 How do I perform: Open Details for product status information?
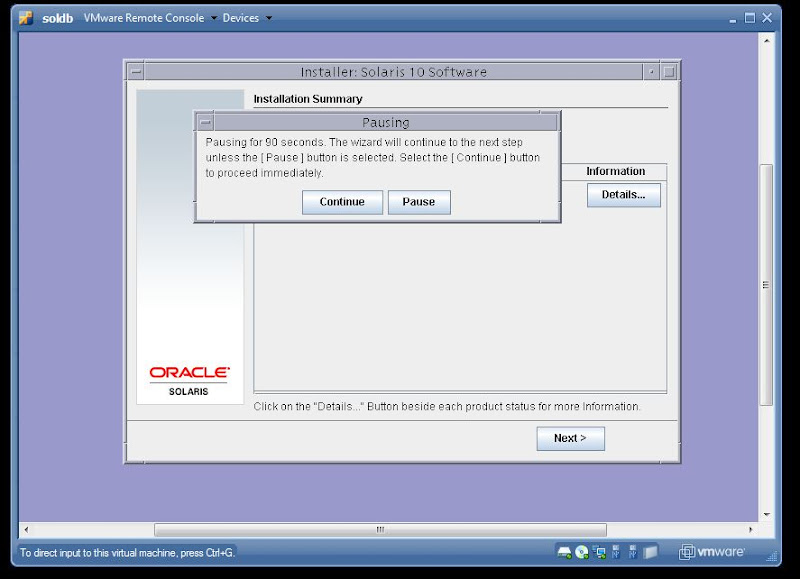(623, 195)
